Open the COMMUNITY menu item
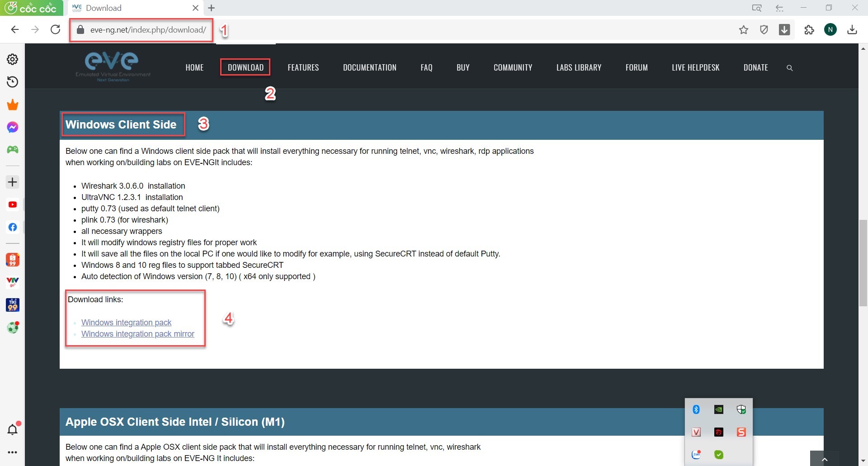Viewport: 868px width, 466px height. click(513, 67)
